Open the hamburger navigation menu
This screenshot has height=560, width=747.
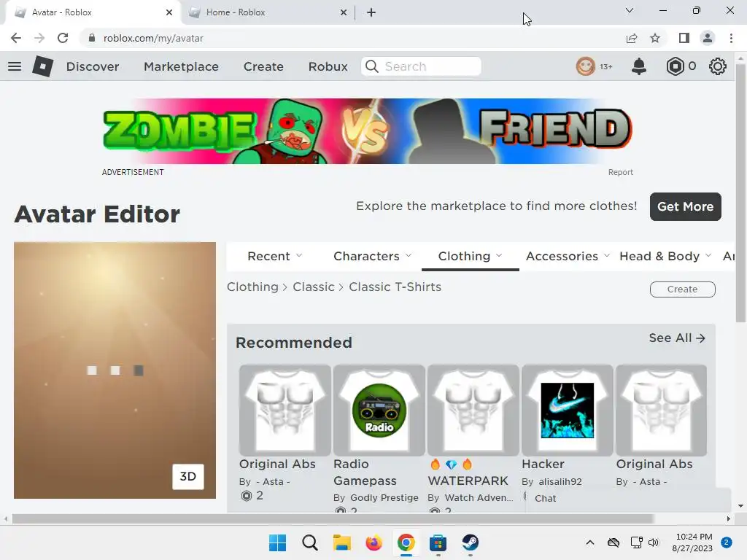(15, 66)
